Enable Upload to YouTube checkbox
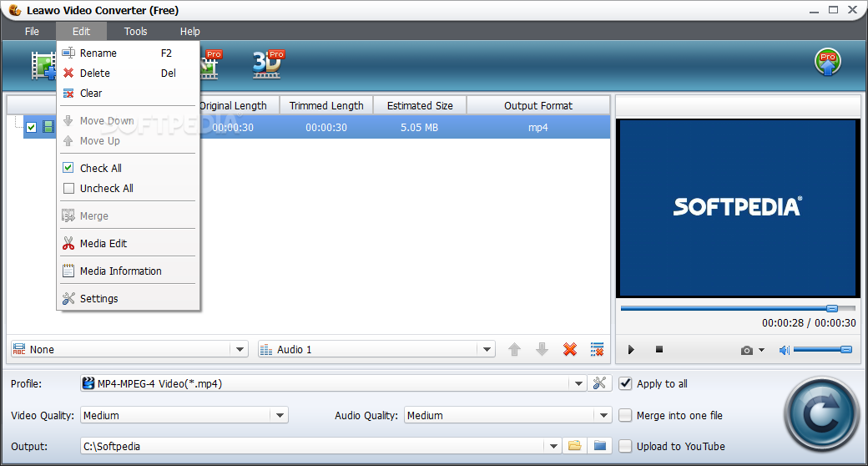868x466 pixels. pos(625,446)
